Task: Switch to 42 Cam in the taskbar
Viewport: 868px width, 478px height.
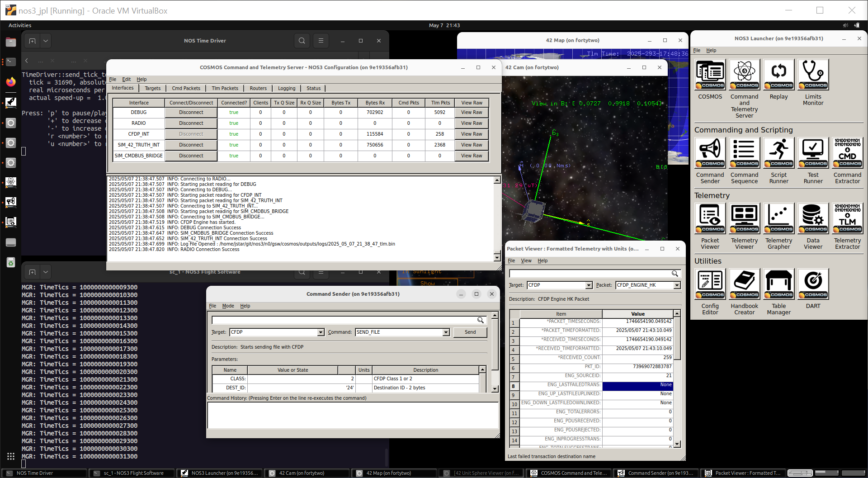Action: (307, 473)
